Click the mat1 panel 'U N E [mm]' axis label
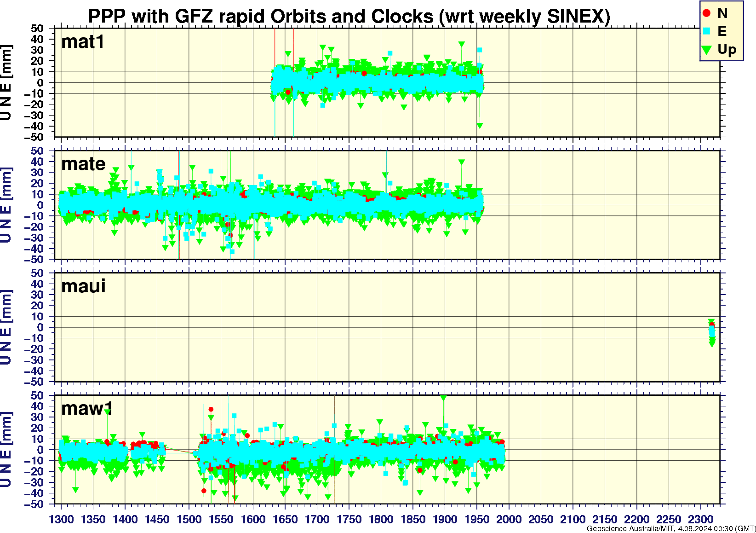 pos(6,83)
